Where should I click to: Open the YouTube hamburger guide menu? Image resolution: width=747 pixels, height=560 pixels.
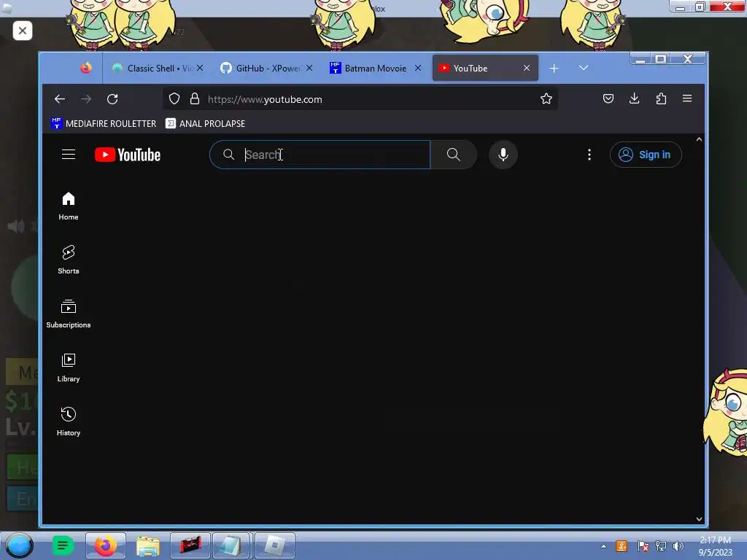tap(69, 155)
